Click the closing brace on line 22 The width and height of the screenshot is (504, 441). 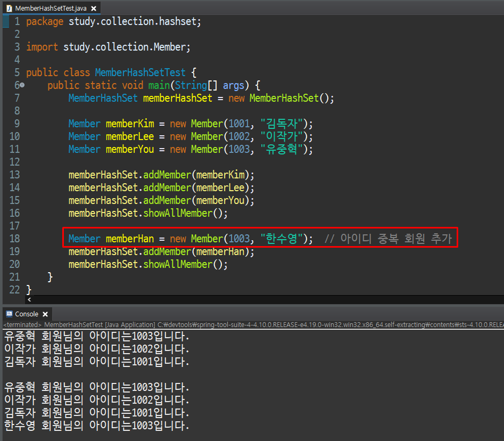click(29, 290)
